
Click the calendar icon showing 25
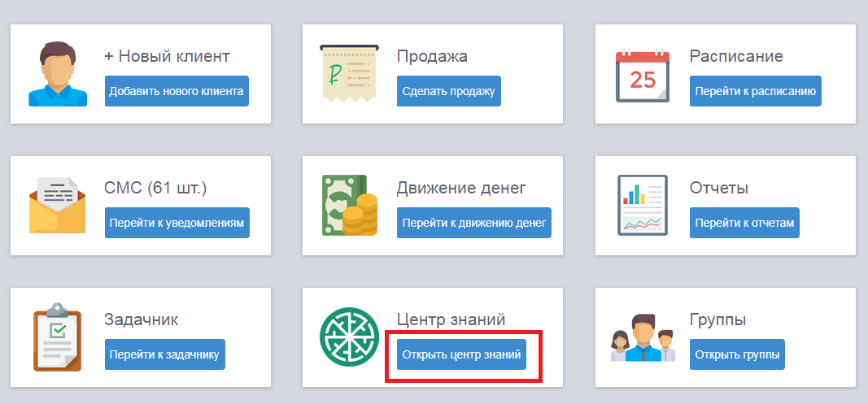(x=643, y=76)
